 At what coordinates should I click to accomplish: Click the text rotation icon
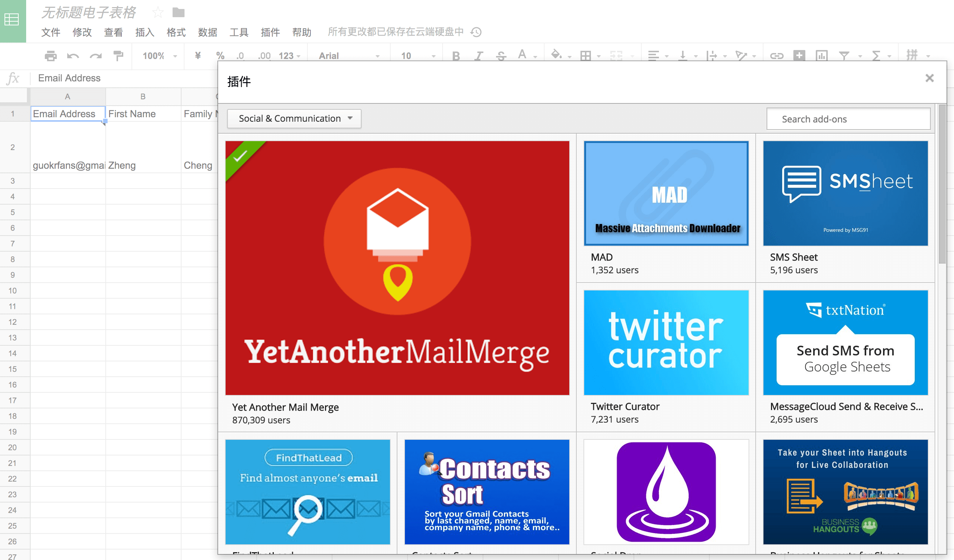[x=741, y=56]
